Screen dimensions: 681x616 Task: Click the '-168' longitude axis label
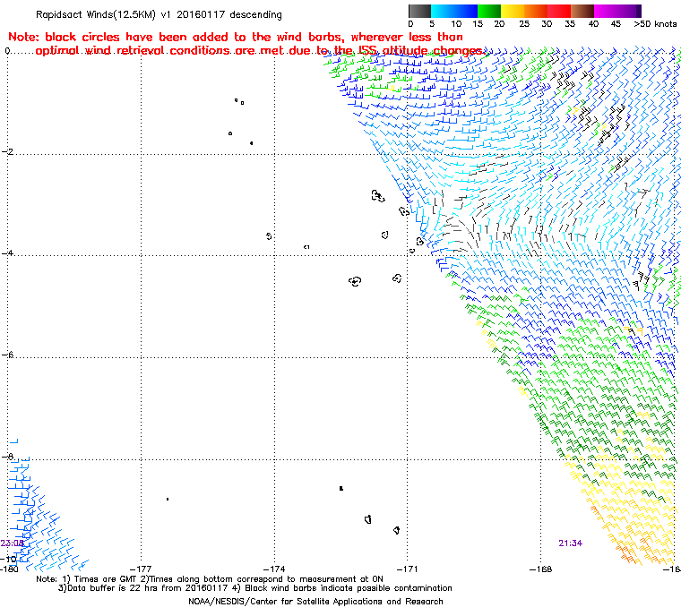(x=540, y=569)
